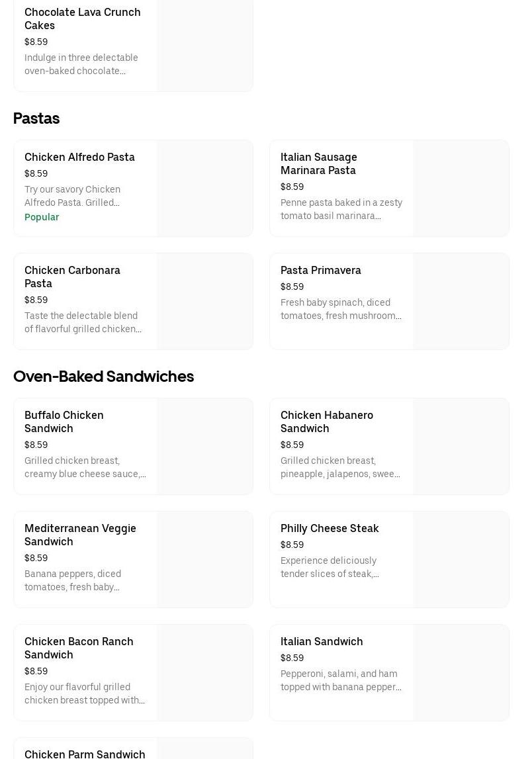Click the Buffalo Chicken Sandwich image placeholder
This screenshot has height=759, width=532.
(204, 447)
